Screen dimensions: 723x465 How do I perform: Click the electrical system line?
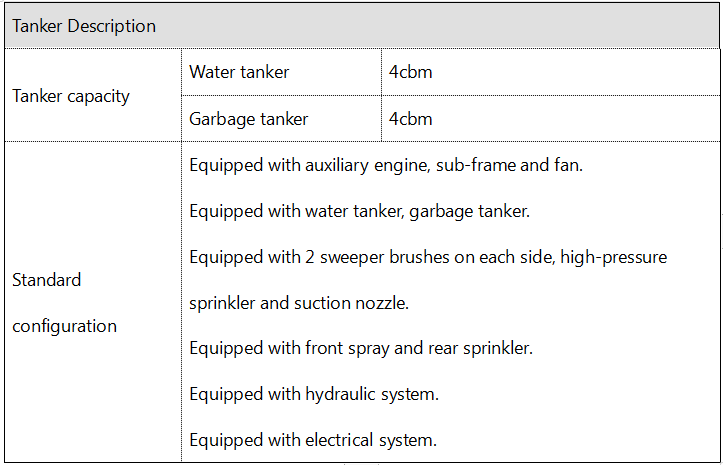[313, 440]
